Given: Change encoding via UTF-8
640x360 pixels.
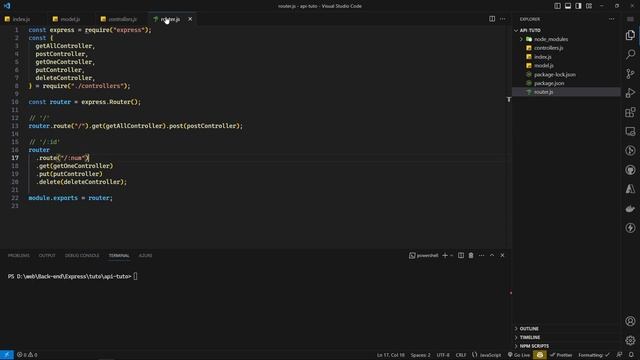Looking at the screenshot, I should 443,355.
